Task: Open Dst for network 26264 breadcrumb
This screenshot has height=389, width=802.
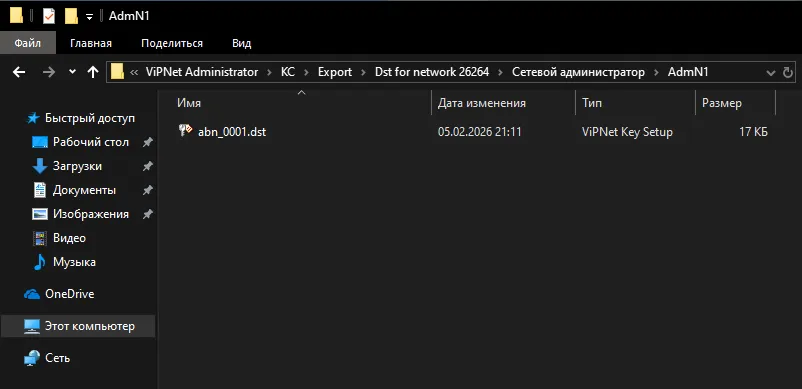Action: (432, 72)
